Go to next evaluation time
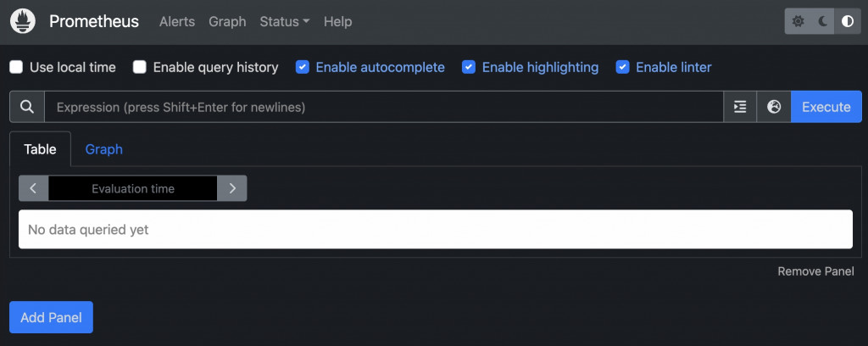This screenshot has height=346, width=868. click(232, 188)
